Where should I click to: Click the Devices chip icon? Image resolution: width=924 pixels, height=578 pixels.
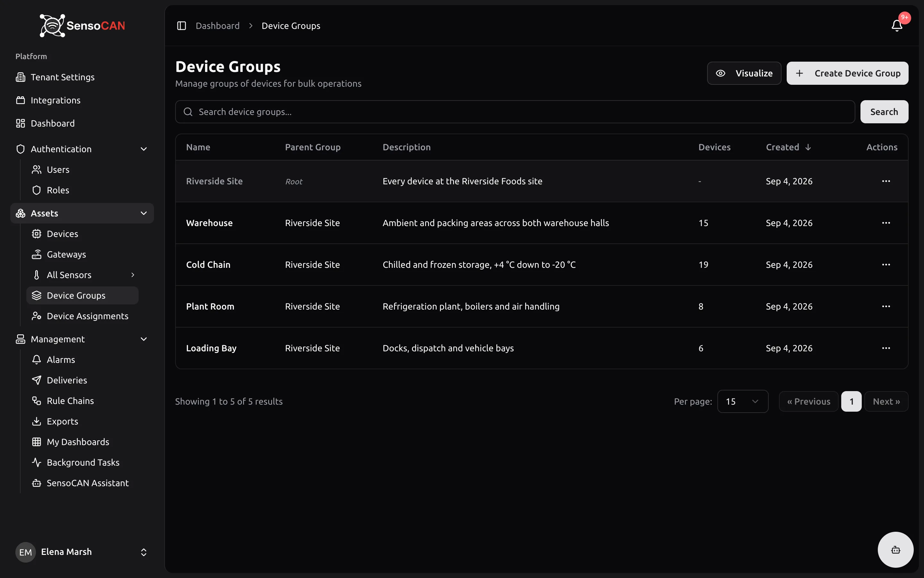(37, 234)
